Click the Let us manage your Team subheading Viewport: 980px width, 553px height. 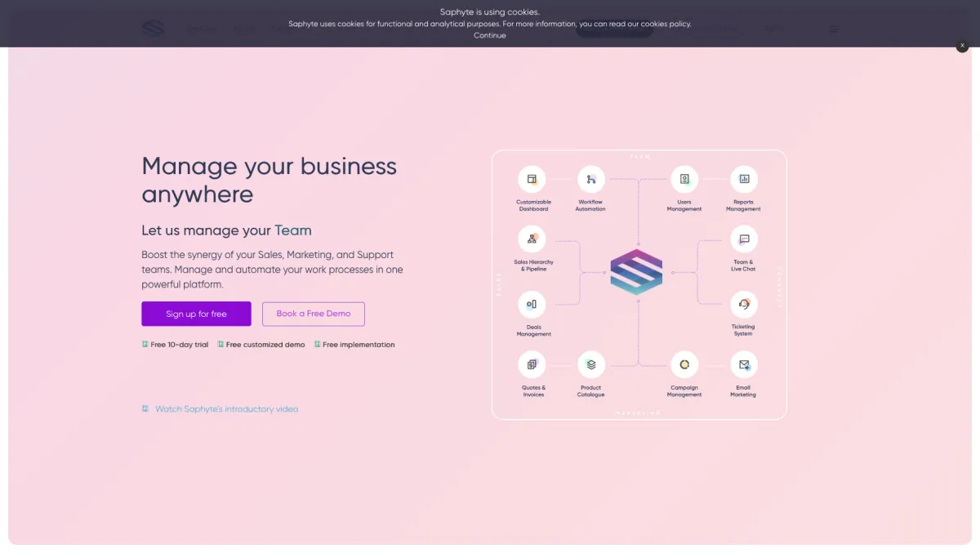tap(226, 230)
